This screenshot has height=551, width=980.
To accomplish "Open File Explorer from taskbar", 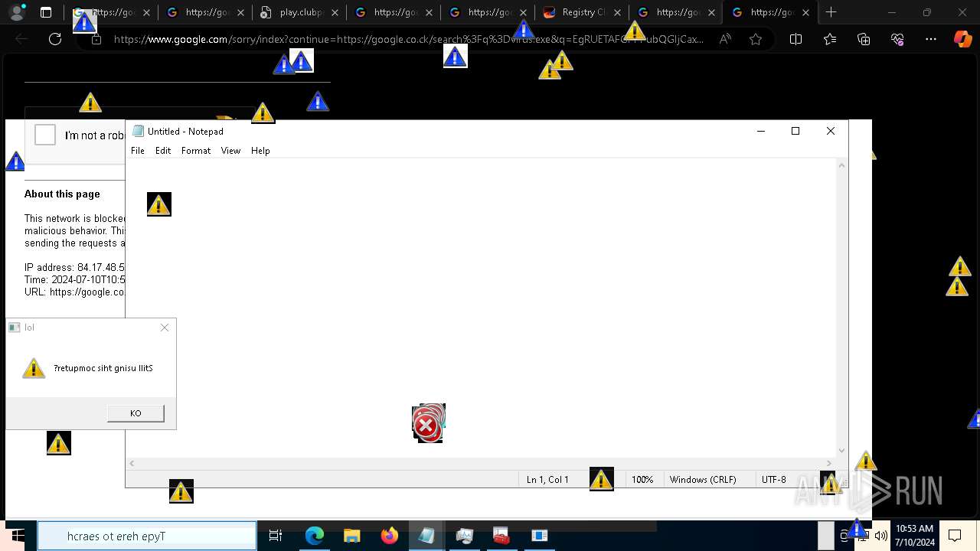I will tap(351, 536).
